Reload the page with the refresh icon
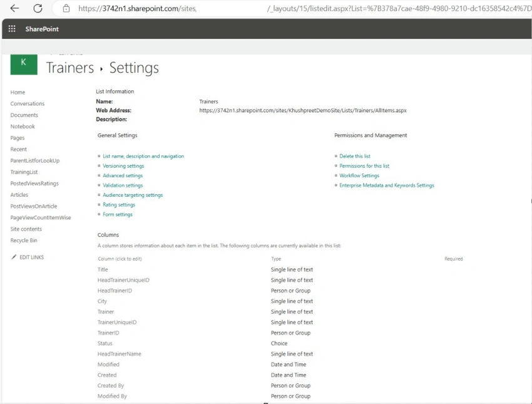This screenshot has width=532, height=404. tap(38, 8)
